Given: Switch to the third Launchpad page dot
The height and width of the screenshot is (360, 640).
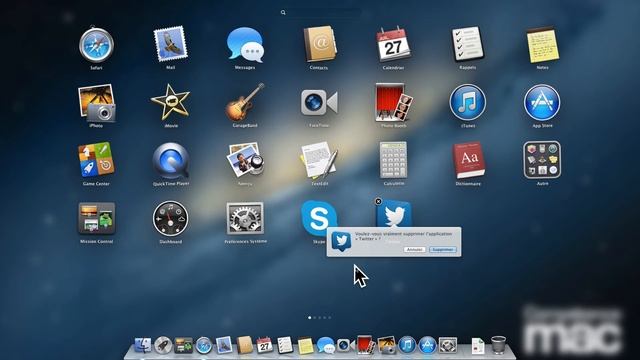Looking at the screenshot, I should (320, 318).
